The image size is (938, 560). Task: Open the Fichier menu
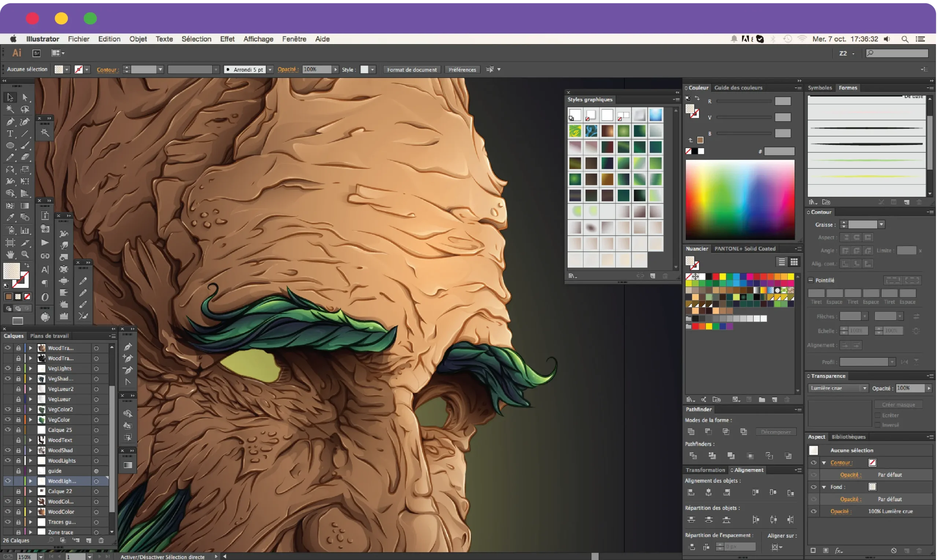coord(78,39)
